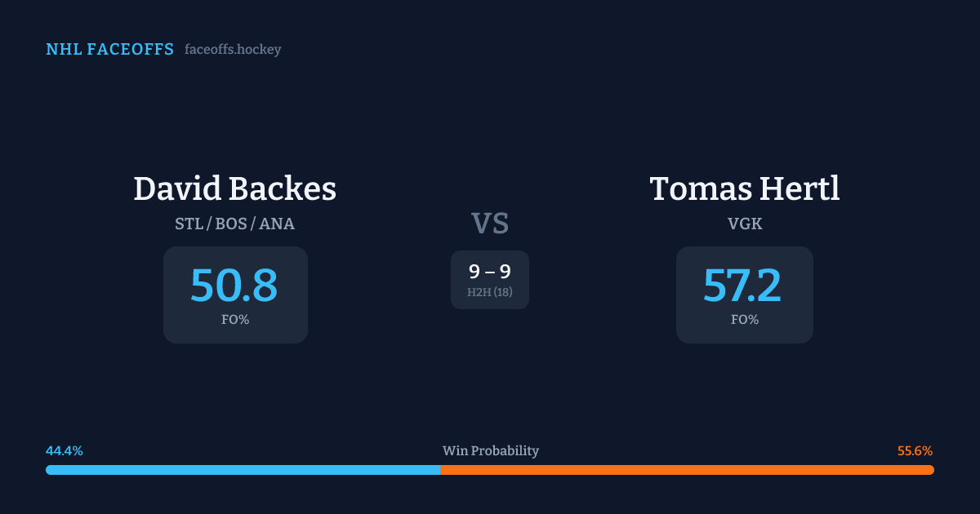Click the NHL FACEOFFS site title
The height and width of the screenshot is (514, 980).
(109, 50)
